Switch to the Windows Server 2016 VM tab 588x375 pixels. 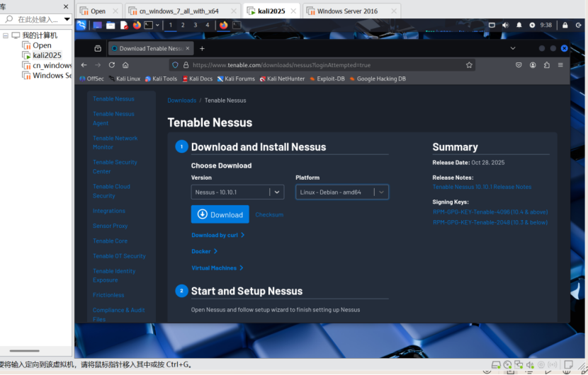point(352,11)
